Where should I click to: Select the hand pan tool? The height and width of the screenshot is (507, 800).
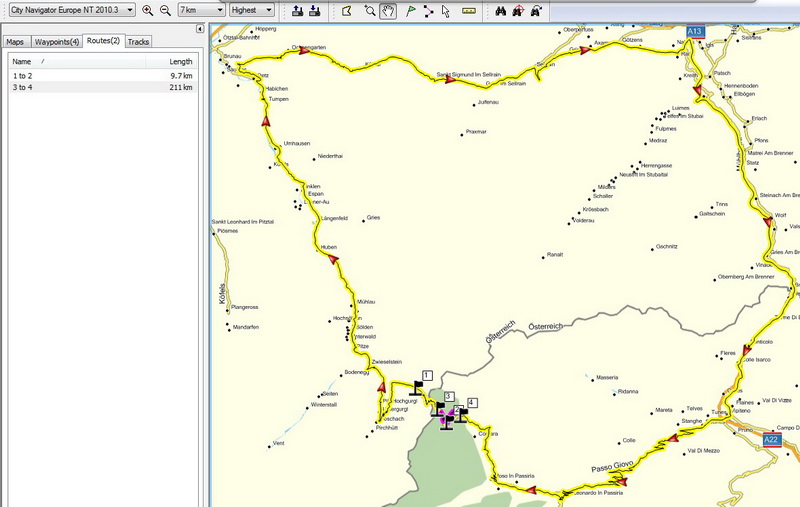pyautogui.click(x=388, y=11)
